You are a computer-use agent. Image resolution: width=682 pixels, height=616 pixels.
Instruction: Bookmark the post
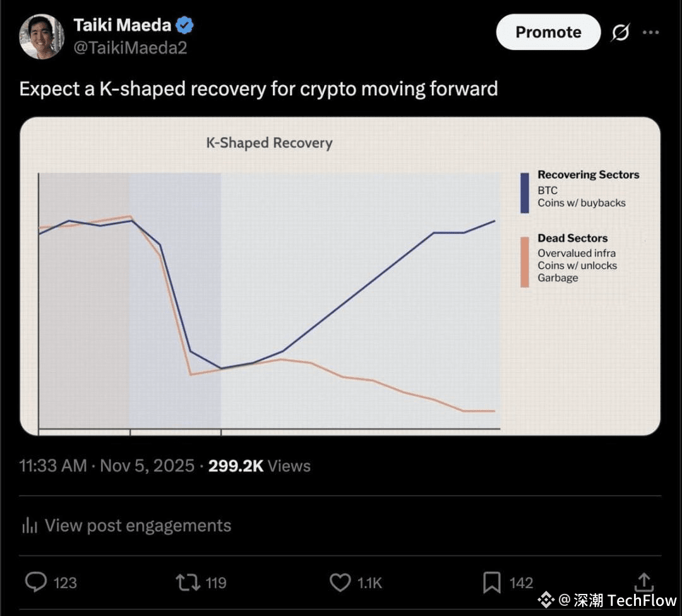tap(491, 582)
